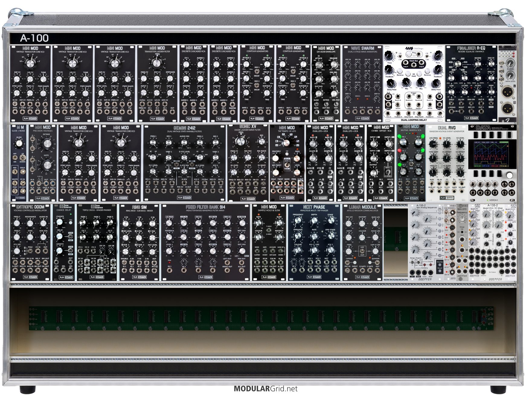Click the Tone Science logo on the Triple Cross module
This screenshot has width=532, height=395.
[97, 206]
